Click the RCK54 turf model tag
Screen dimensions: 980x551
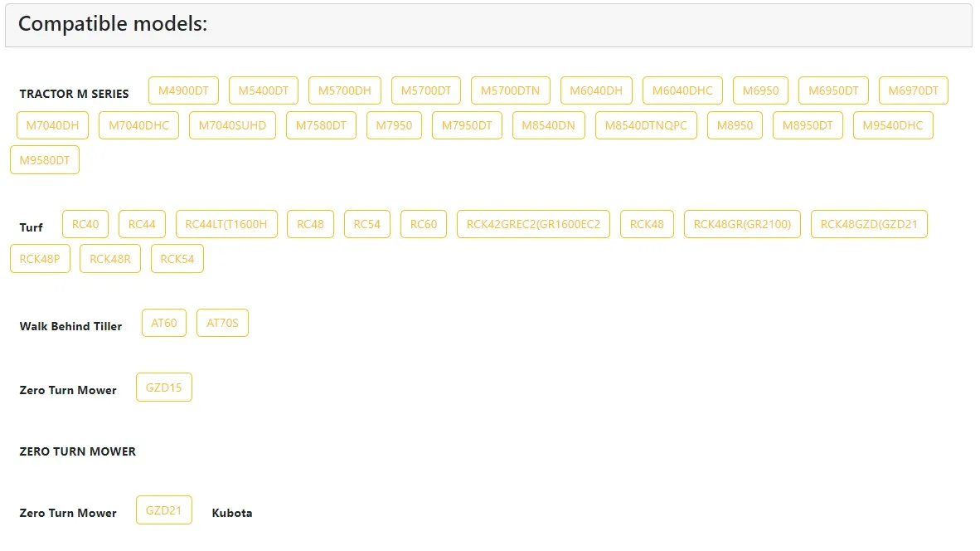pyautogui.click(x=177, y=259)
